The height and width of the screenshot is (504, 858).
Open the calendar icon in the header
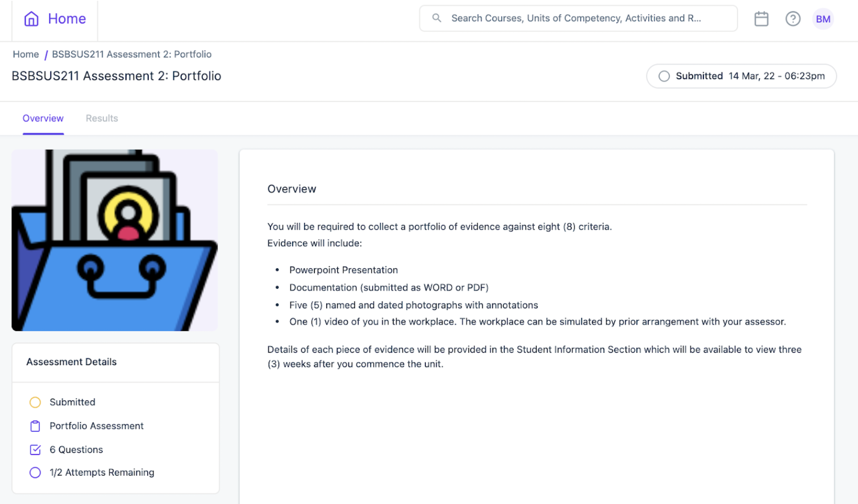(761, 19)
